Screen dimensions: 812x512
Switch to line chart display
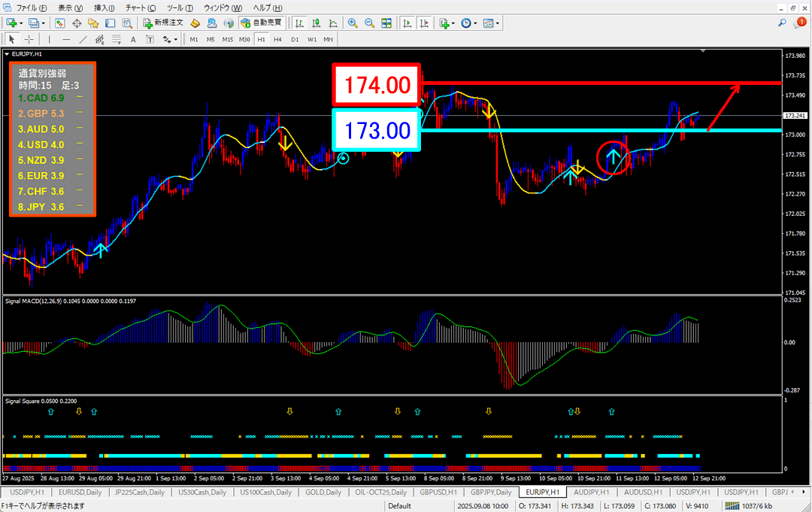click(x=333, y=23)
